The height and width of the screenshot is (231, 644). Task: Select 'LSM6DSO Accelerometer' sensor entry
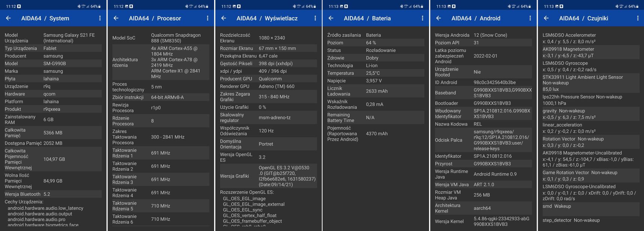coord(590,38)
